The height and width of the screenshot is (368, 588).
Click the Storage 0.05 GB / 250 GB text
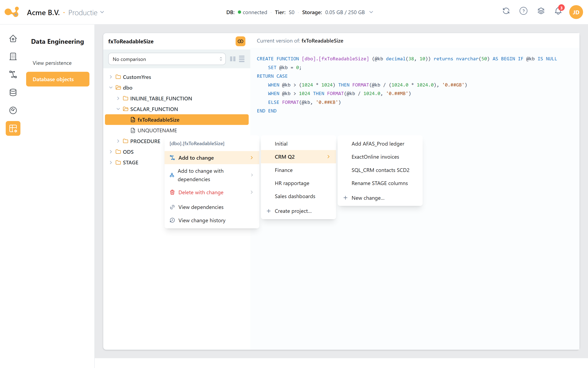[333, 12]
